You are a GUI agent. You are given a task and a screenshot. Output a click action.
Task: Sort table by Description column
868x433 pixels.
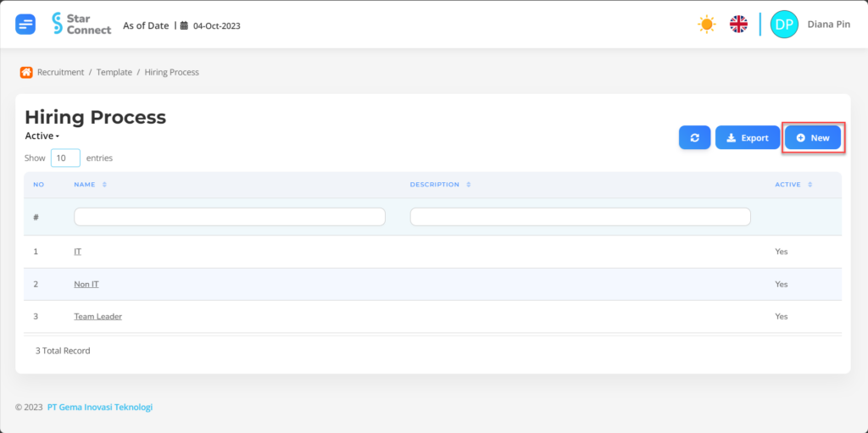440,185
